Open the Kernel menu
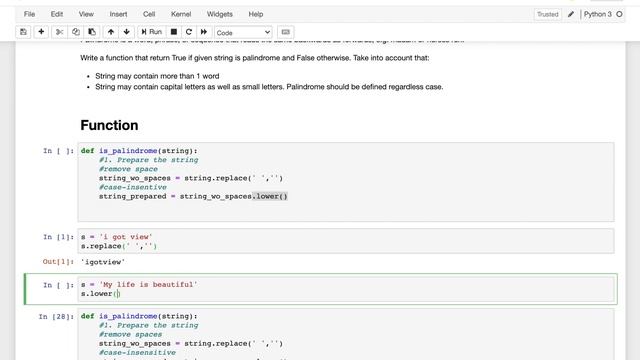Image resolution: width=640 pixels, height=360 pixels. [x=181, y=14]
